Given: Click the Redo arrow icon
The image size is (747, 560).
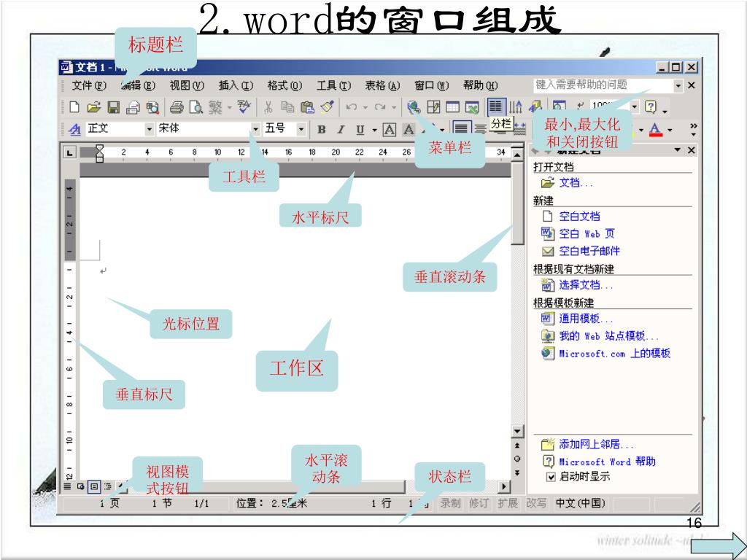Looking at the screenshot, I should [379, 107].
